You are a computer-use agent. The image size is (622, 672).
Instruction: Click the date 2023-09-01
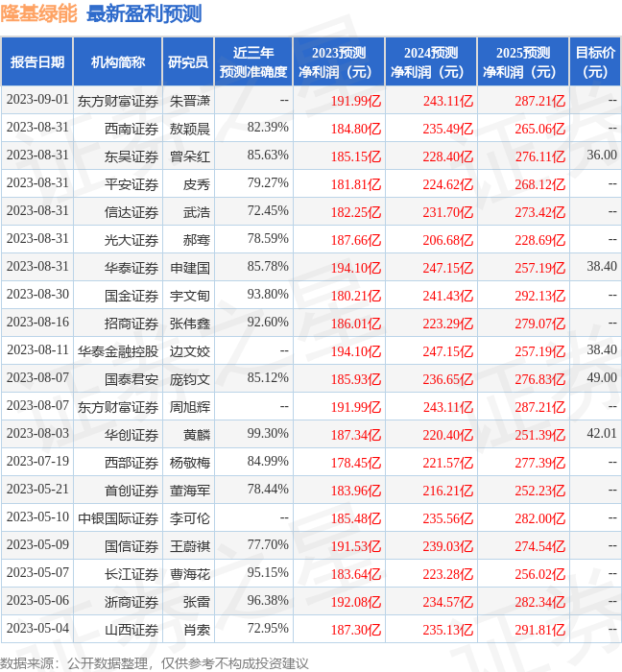click(37, 100)
